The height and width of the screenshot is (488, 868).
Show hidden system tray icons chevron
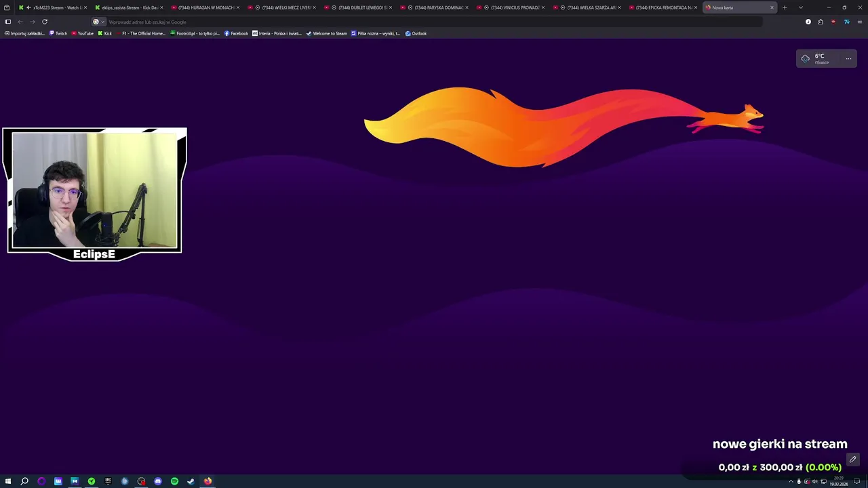[791, 481]
